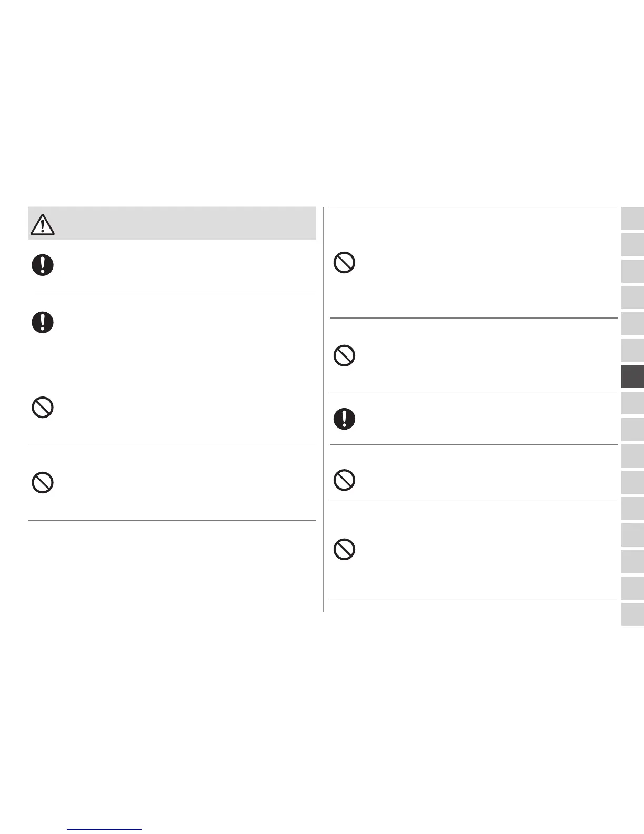
Task: Open the blue underlined link at page bottom
Action: (105, 829)
